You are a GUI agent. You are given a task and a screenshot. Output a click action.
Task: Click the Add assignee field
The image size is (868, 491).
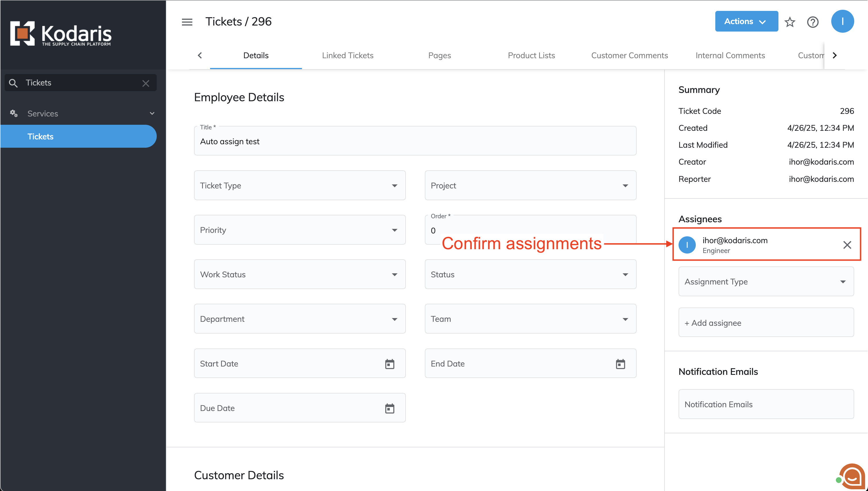(x=766, y=323)
